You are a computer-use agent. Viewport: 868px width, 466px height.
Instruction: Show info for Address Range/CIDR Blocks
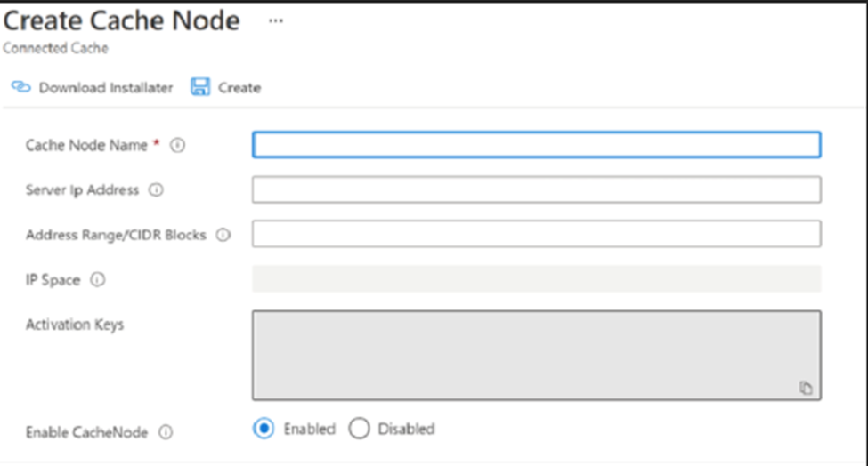coord(223,235)
